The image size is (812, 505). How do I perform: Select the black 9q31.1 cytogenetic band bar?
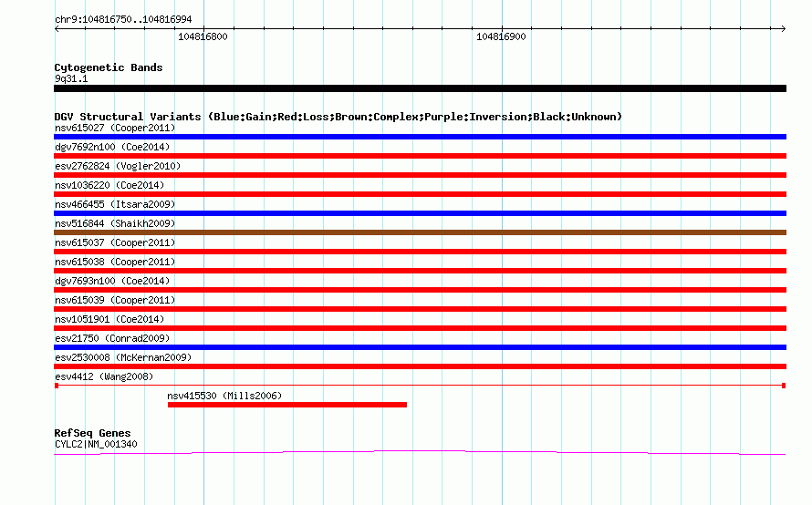[420, 88]
